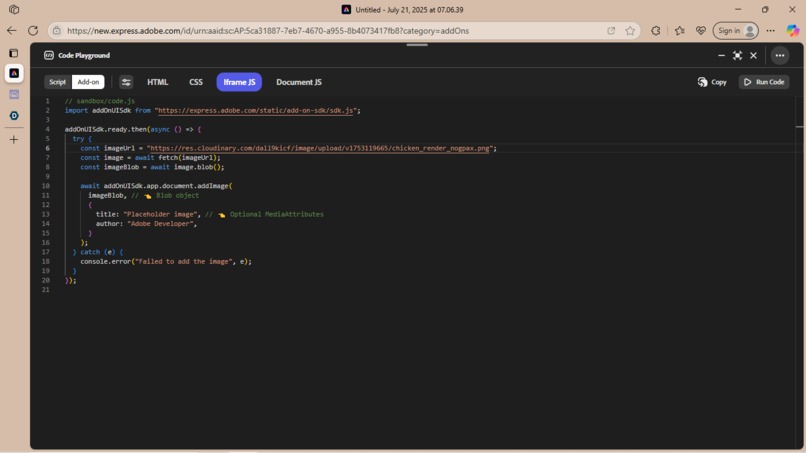The height and width of the screenshot is (453, 806).
Task: Select second vertical tab thumbnail
Action: coord(14,95)
